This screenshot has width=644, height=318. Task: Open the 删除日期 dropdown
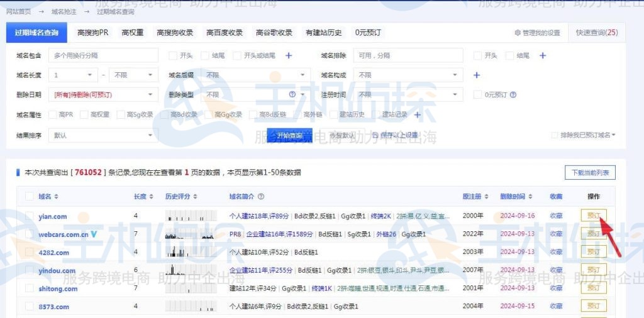[103, 94]
